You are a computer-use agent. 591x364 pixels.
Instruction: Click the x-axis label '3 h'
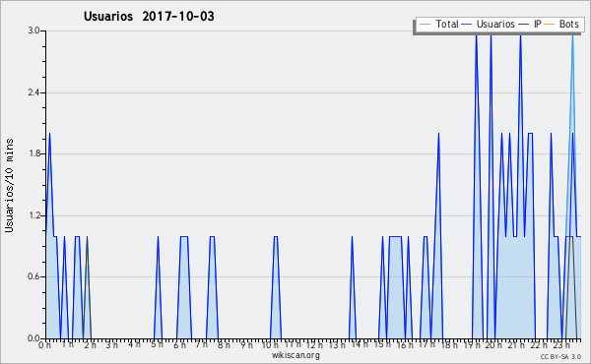(x=111, y=345)
